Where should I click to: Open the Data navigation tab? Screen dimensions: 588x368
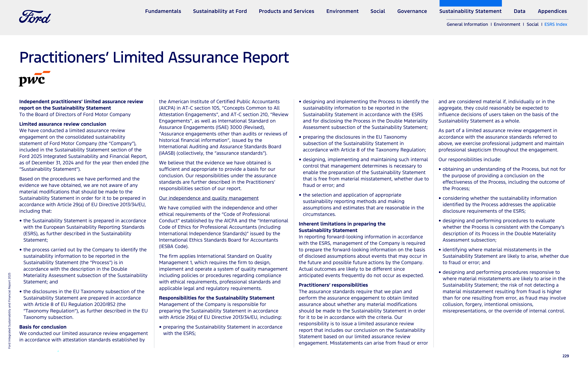[519, 11]
